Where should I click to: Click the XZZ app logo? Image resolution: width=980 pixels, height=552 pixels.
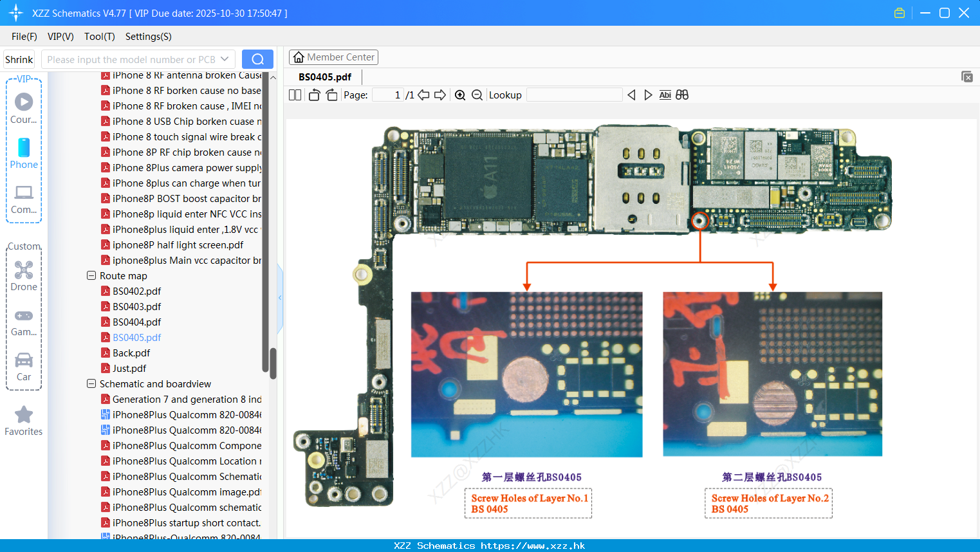click(16, 13)
